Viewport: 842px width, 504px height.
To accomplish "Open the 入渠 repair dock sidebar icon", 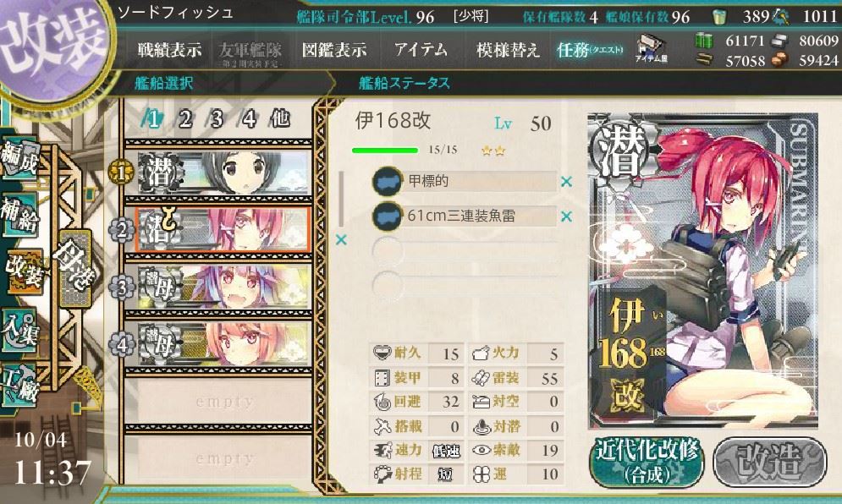I will click(x=19, y=331).
